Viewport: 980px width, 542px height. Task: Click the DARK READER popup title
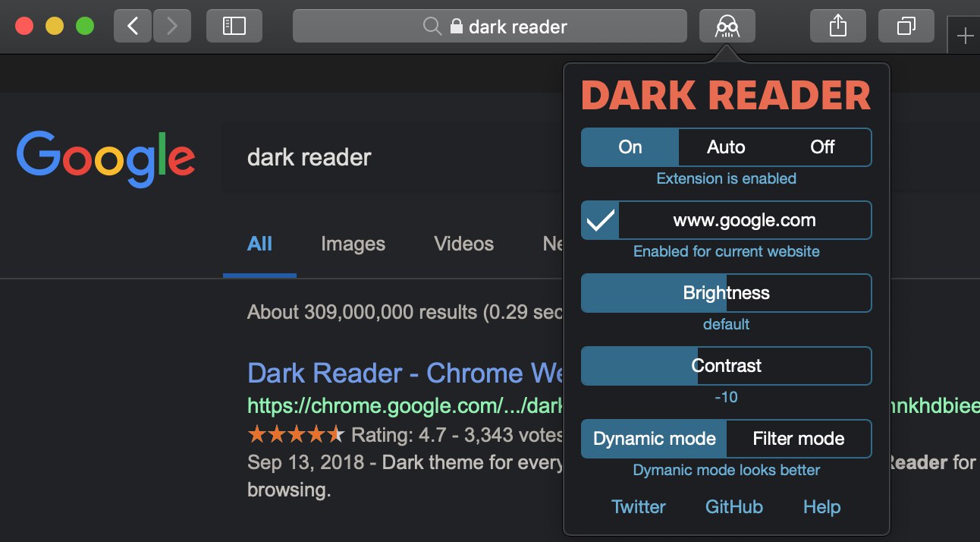[x=726, y=96]
